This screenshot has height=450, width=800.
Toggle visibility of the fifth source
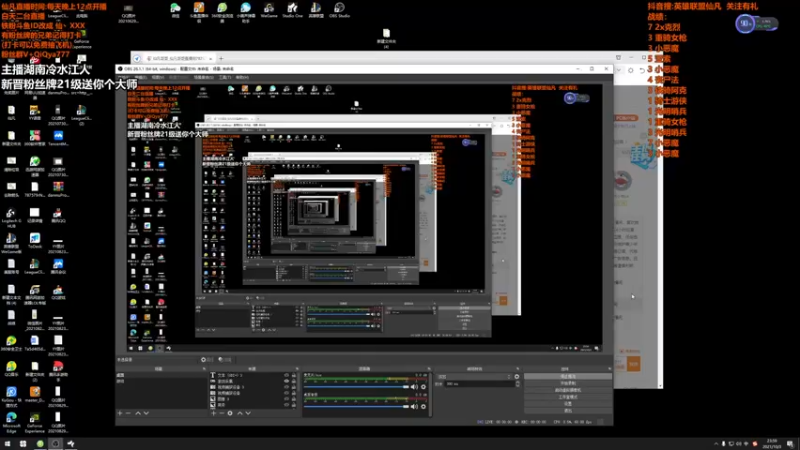pyautogui.click(x=286, y=399)
